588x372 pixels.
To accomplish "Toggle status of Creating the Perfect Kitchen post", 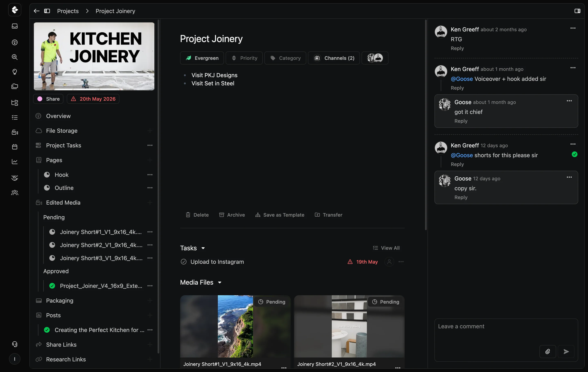I will [47, 330].
